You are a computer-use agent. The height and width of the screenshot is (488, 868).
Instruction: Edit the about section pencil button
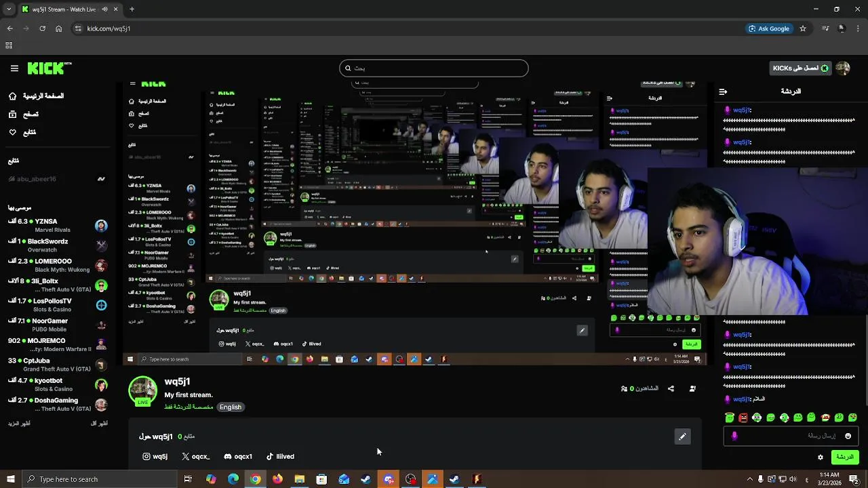[x=682, y=436]
